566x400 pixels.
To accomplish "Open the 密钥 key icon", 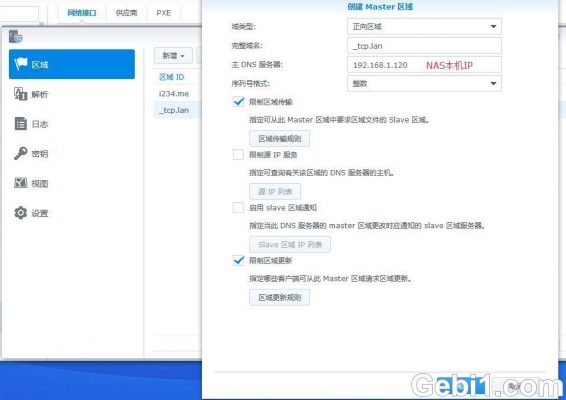I will 21,153.
